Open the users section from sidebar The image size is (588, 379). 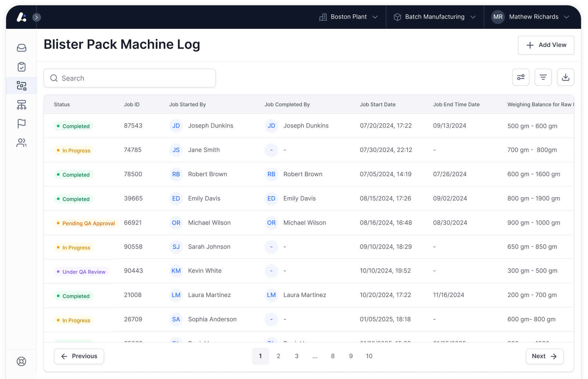(x=21, y=143)
